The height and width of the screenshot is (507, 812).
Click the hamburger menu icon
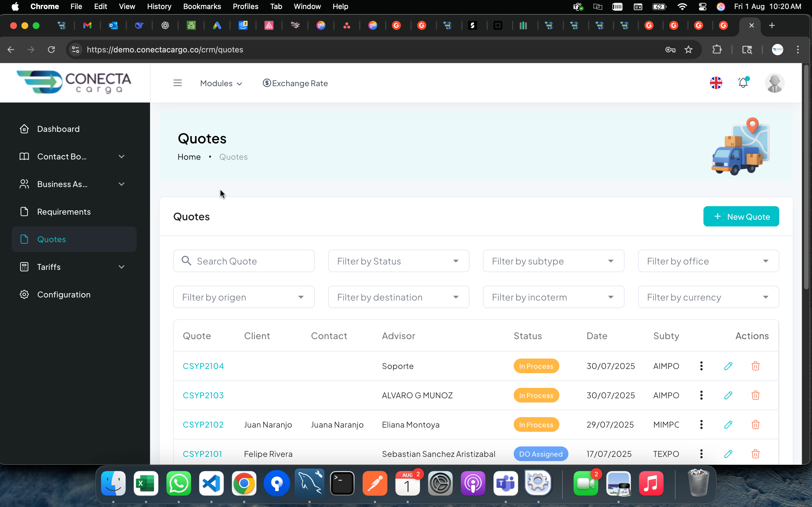(178, 83)
